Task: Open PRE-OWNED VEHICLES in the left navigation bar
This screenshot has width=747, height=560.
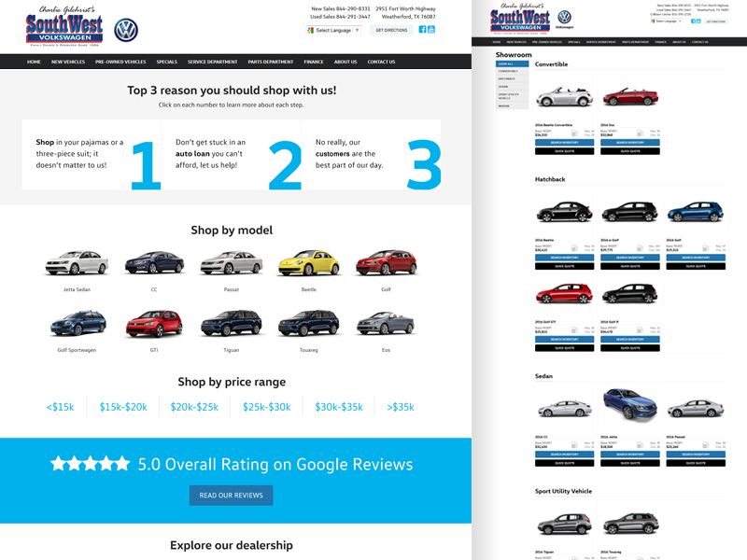Action: pos(120,62)
